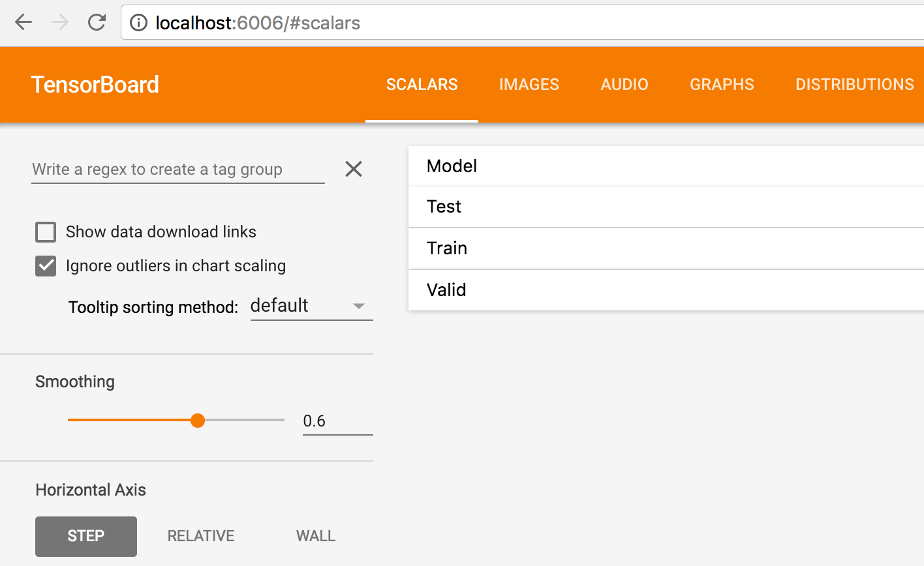Click the tag group regex input field
Screen dimensions: 924x566
[x=178, y=170]
